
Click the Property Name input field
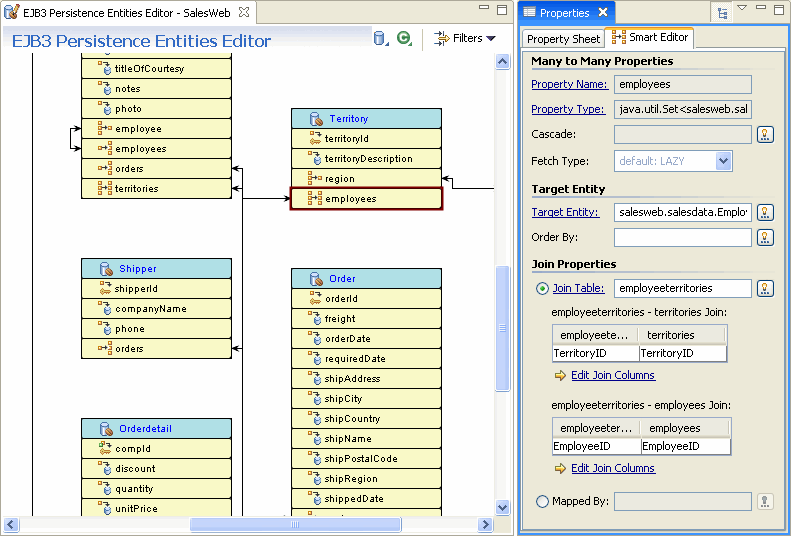(683, 84)
